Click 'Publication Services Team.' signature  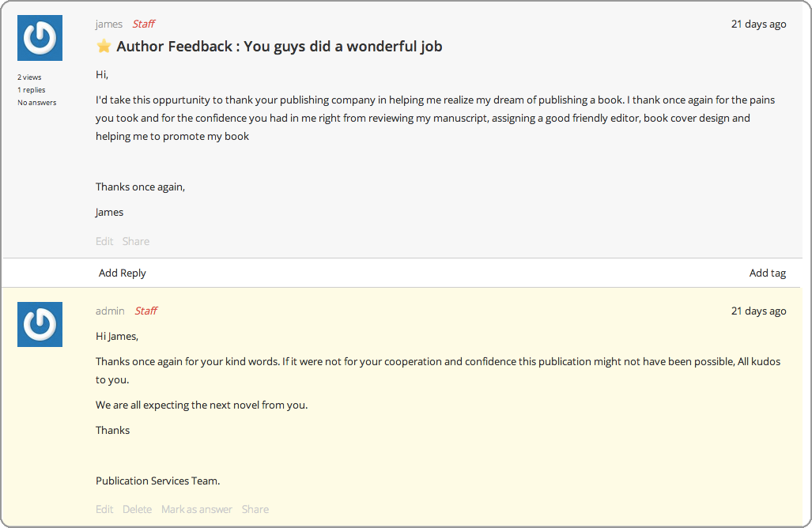pyautogui.click(x=158, y=481)
